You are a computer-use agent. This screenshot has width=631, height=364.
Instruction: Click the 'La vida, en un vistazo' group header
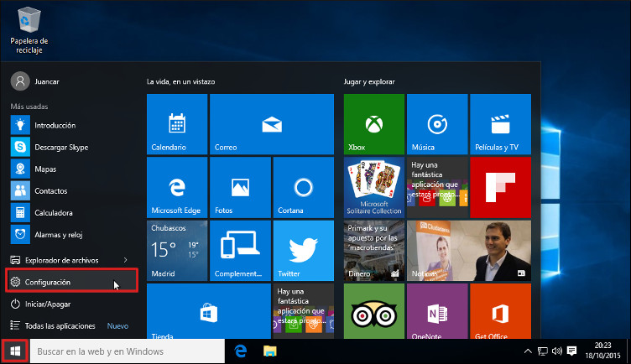point(180,81)
